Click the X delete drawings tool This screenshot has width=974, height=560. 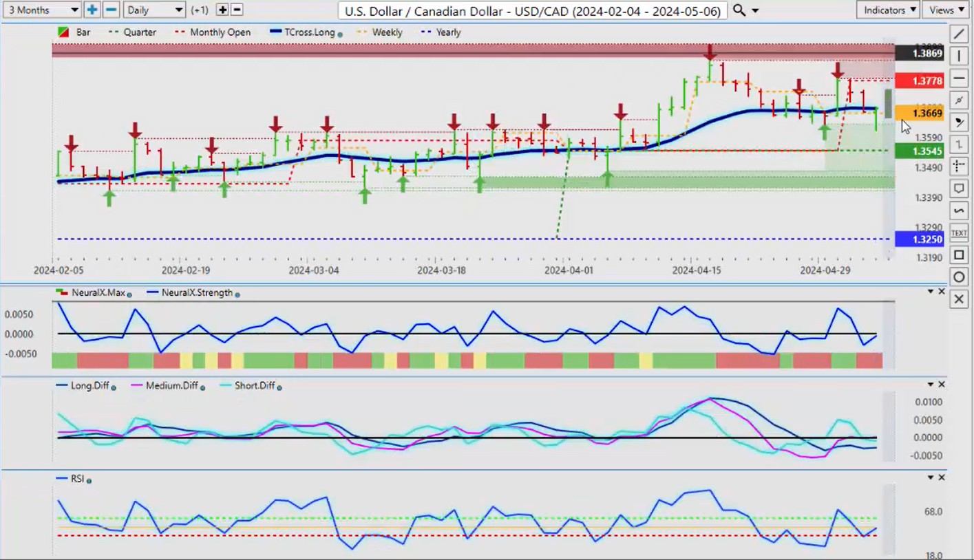pyautogui.click(x=958, y=299)
